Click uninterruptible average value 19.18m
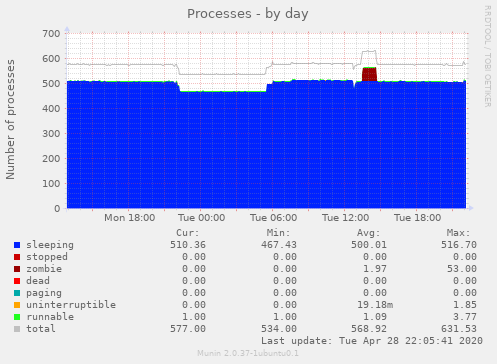 pyautogui.click(x=375, y=305)
